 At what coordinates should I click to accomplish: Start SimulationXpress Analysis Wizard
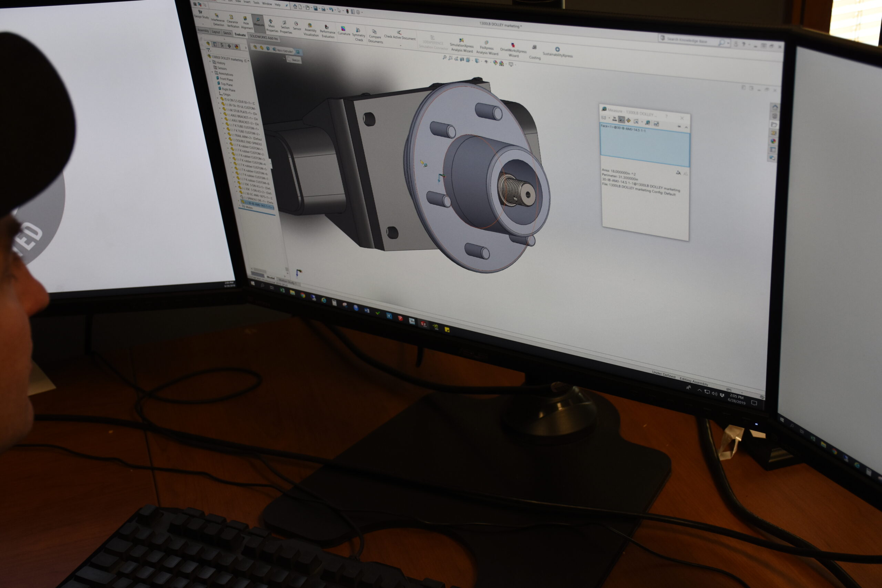point(462,45)
